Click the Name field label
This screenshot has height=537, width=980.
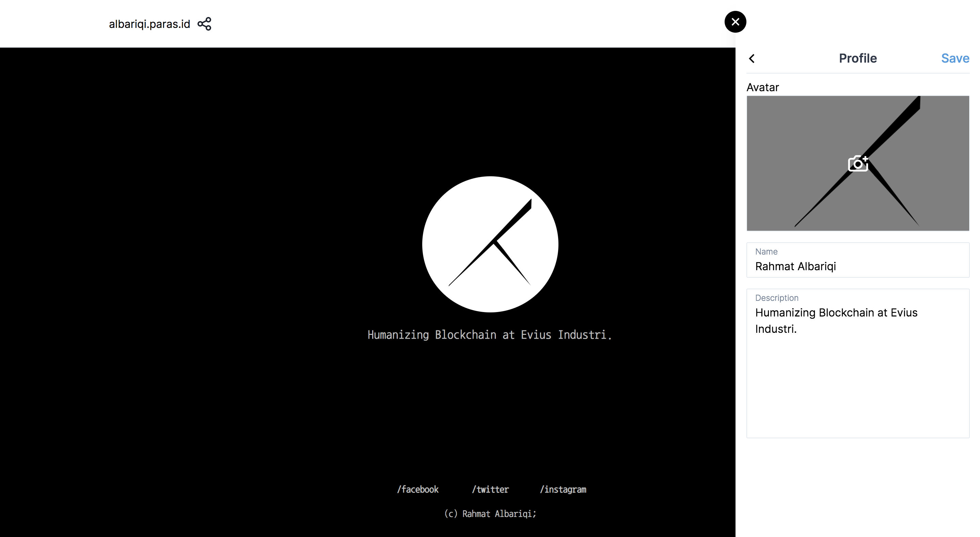pos(766,252)
